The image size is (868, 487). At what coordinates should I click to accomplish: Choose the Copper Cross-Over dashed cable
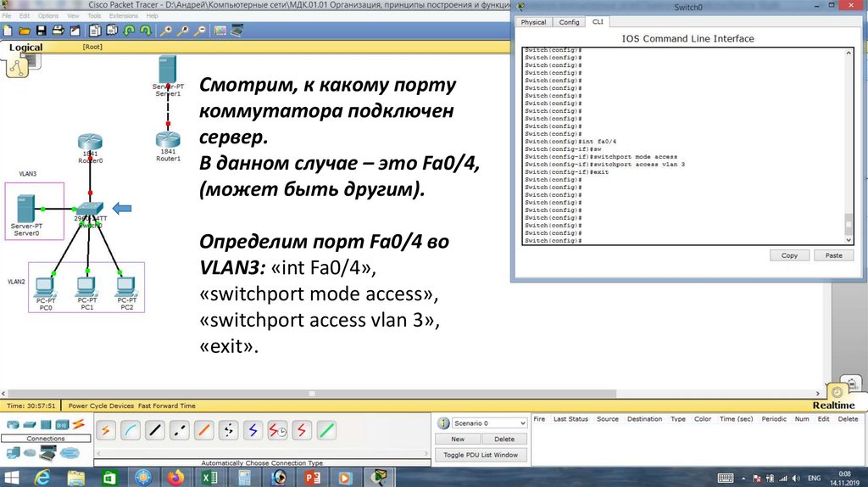[180, 430]
